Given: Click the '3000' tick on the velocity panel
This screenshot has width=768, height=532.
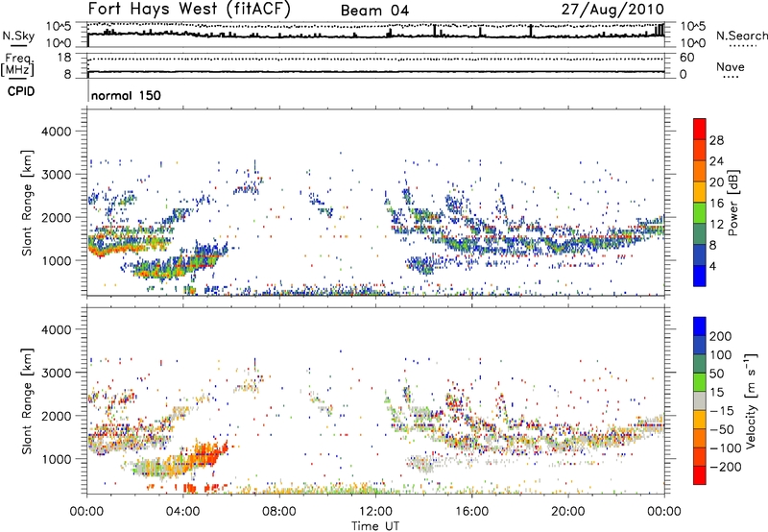Looking at the screenshot, I should click(57, 373).
